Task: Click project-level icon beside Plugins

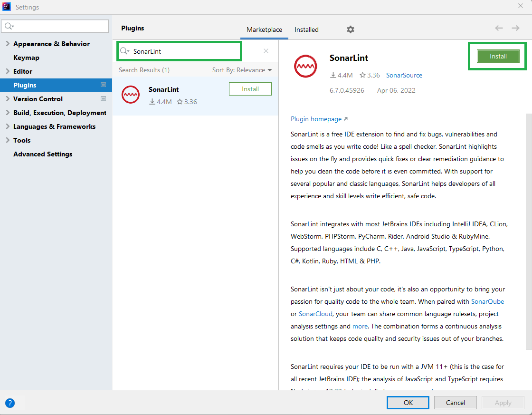Action: tap(103, 85)
